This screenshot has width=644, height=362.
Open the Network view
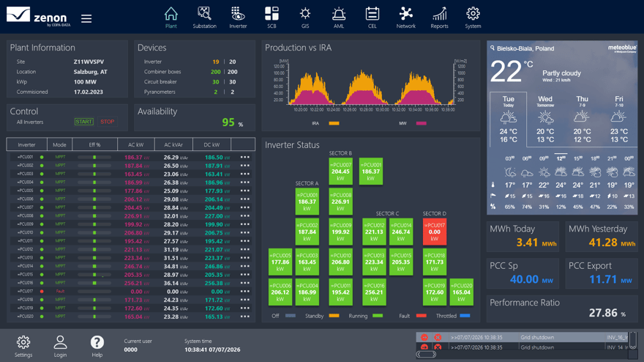click(x=405, y=18)
